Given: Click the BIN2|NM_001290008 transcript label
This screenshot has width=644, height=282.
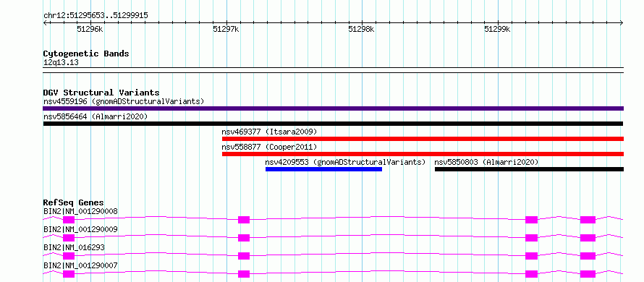Looking at the screenshot, I should click(80, 212).
